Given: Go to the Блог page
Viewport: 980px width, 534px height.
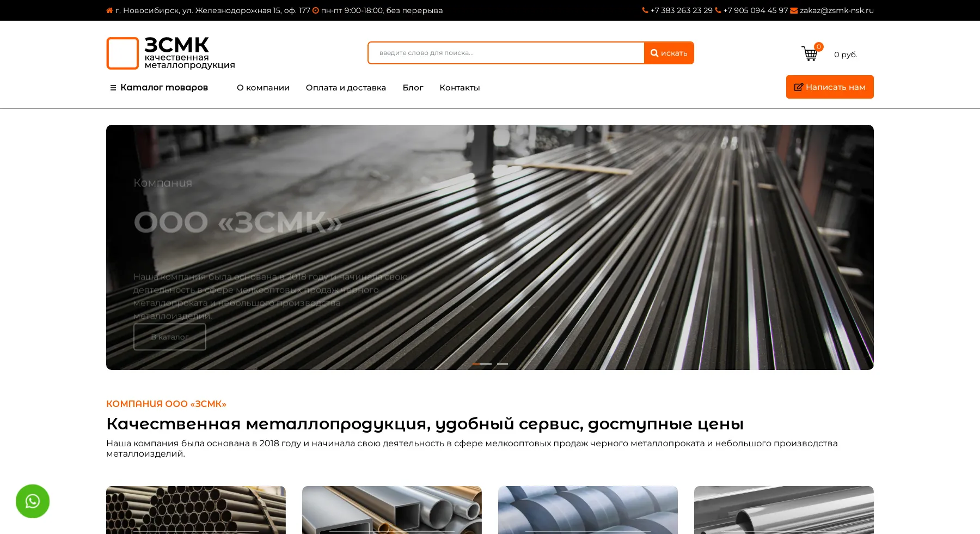Looking at the screenshot, I should (413, 88).
